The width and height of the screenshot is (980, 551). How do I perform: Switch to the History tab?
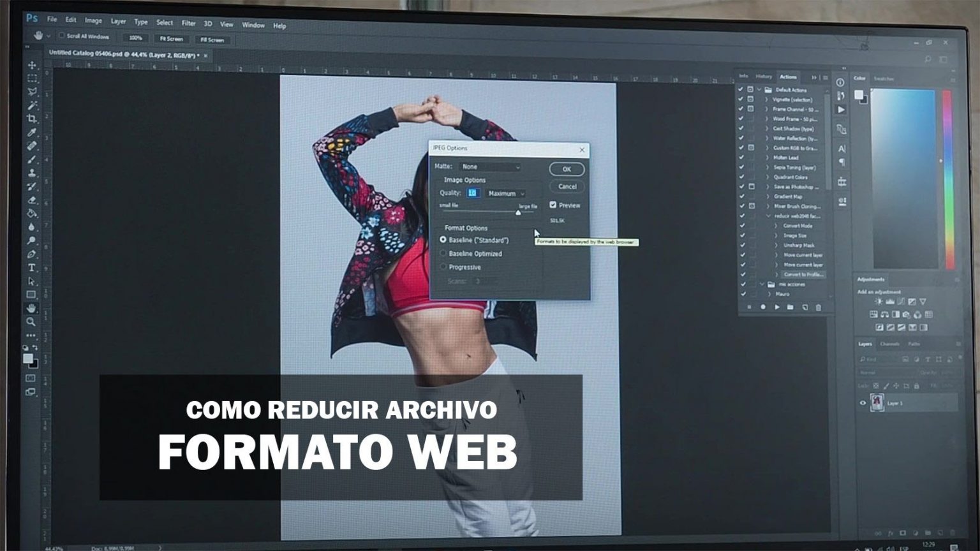point(764,77)
